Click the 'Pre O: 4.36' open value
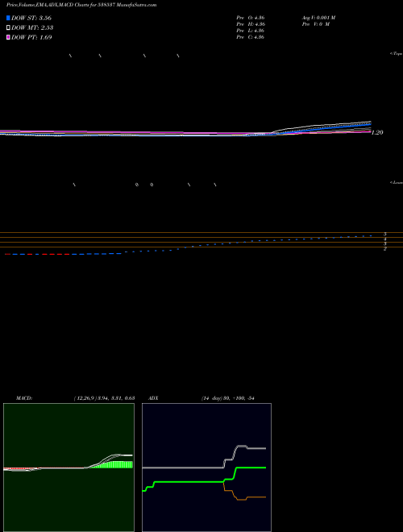Viewport: 403px width, 532px height. (251, 18)
